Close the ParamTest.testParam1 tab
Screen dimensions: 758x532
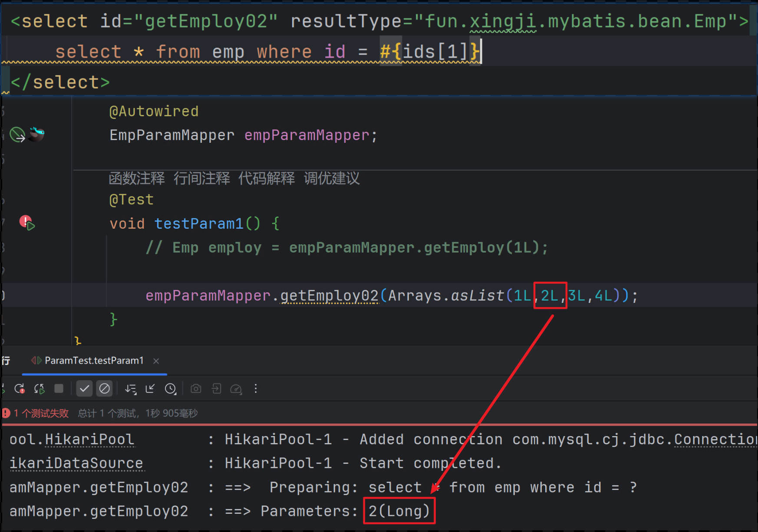coord(156,361)
